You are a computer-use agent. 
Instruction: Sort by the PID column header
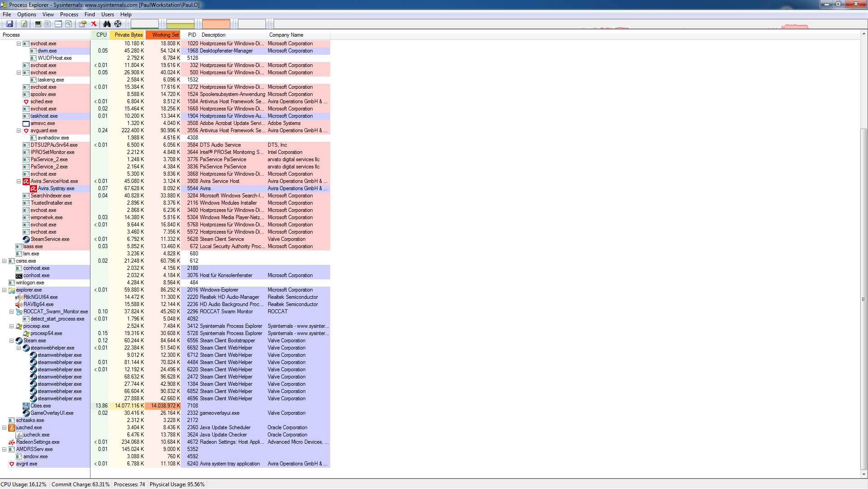[x=190, y=35]
